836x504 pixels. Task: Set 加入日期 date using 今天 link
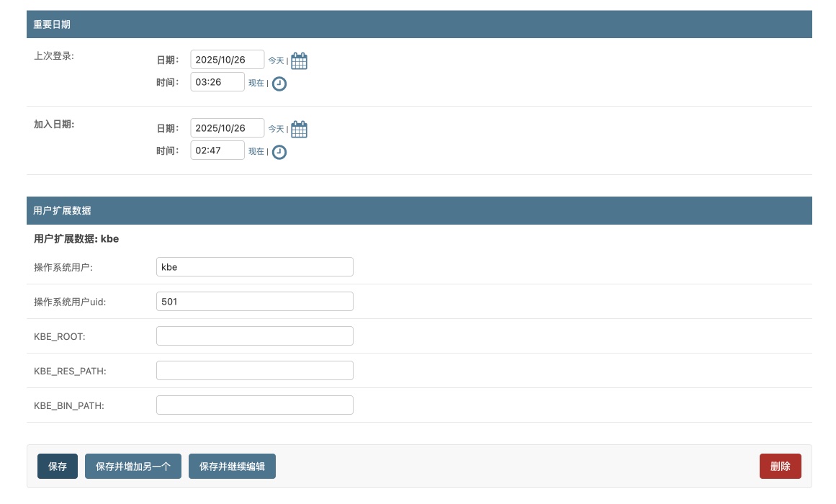point(276,130)
